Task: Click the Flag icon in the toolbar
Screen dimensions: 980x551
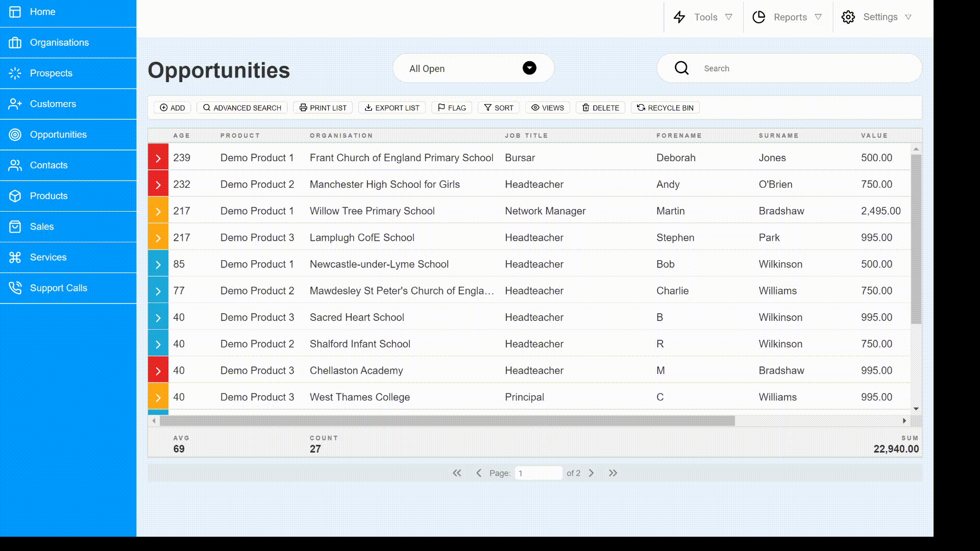Action: tap(451, 108)
